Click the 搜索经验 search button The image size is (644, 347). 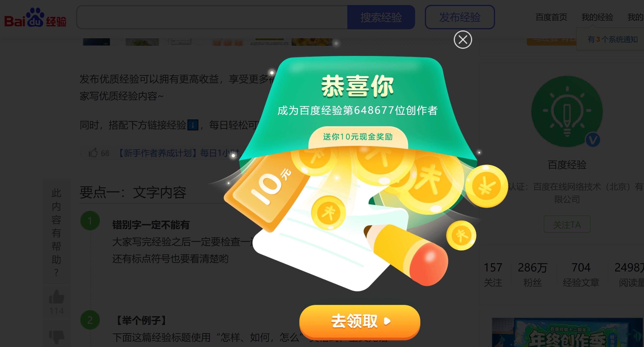(381, 17)
